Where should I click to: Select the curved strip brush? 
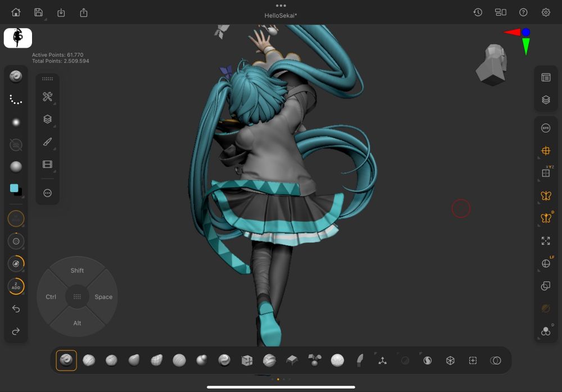click(x=360, y=360)
